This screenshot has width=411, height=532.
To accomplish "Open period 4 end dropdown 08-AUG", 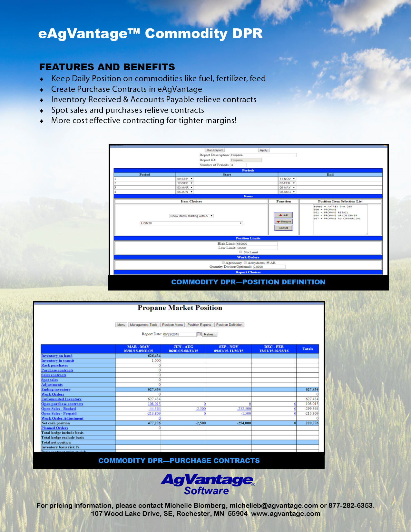I will (287, 192).
